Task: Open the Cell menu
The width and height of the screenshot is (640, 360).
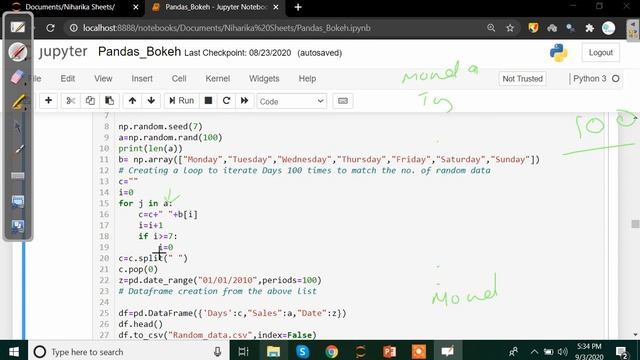Action: [x=179, y=78]
